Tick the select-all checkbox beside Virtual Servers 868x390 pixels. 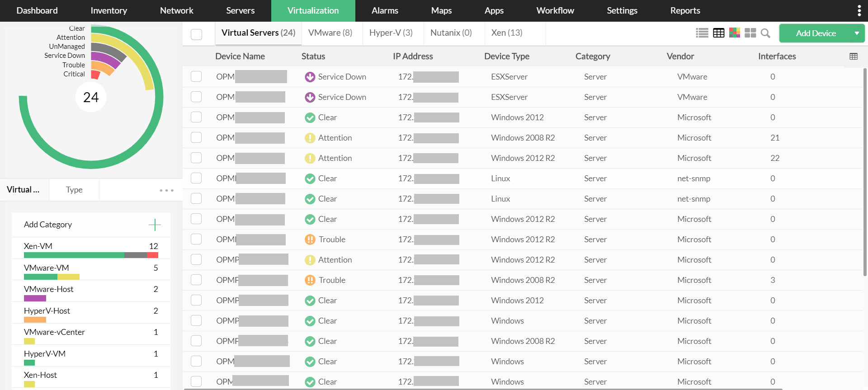(196, 34)
